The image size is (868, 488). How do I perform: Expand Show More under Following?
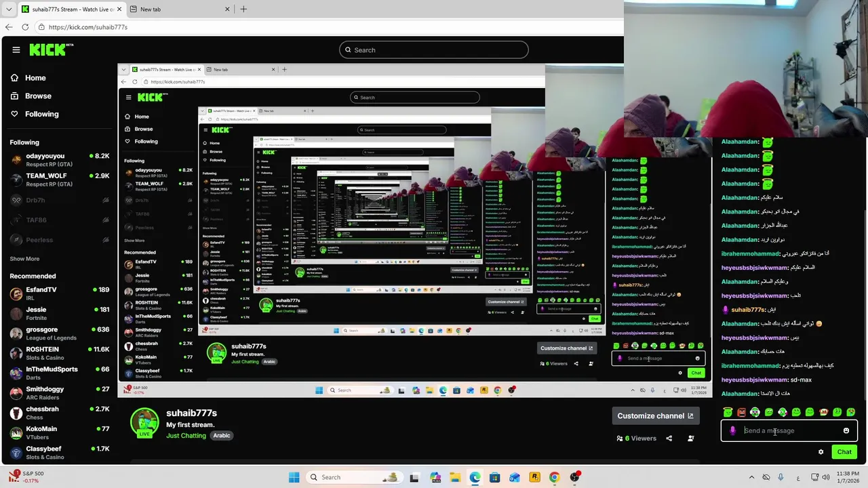(24, 259)
